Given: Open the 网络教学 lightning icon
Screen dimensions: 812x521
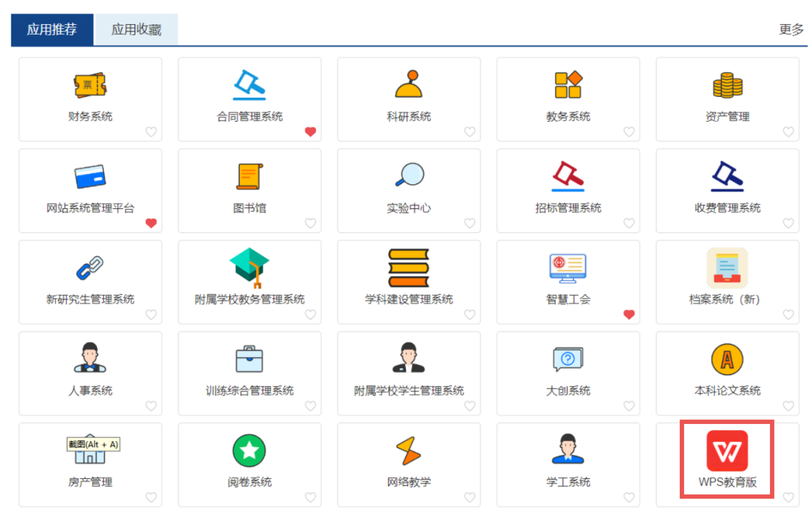Looking at the screenshot, I should (409, 450).
